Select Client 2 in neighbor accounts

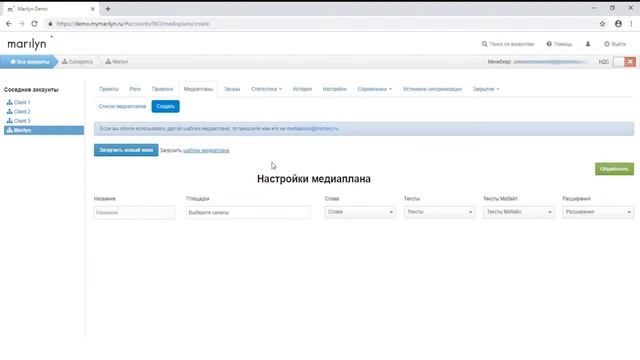[19, 111]
